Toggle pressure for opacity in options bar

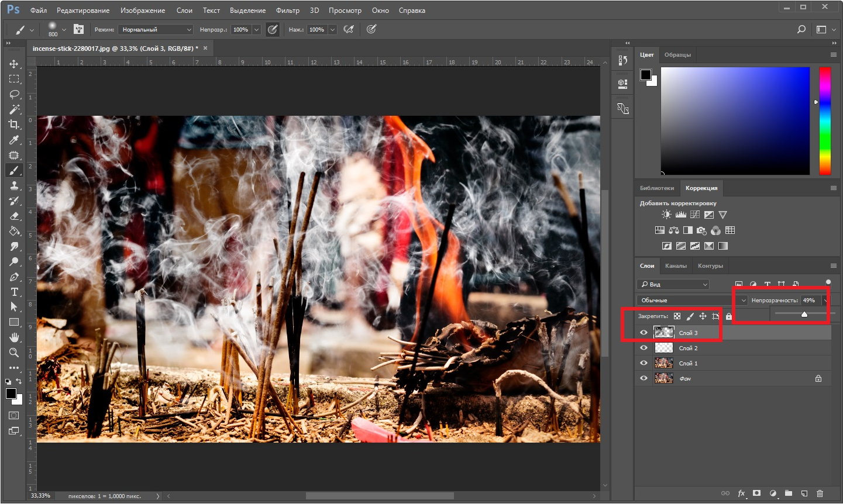pos(273,29)
